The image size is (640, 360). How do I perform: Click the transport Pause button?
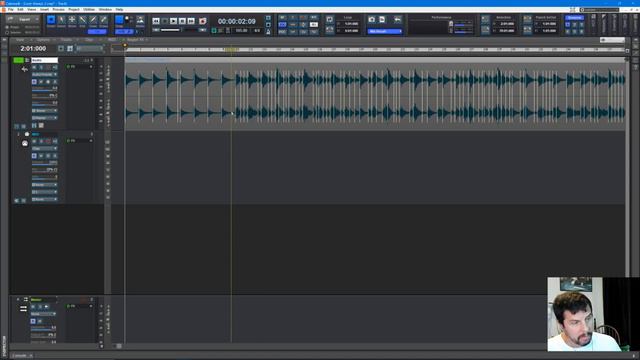(x=182, y=21)
